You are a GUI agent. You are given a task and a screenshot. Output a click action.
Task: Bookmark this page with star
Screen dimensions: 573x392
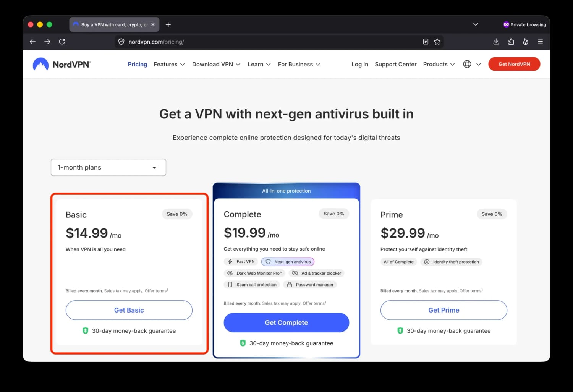[x=437, y=42]
